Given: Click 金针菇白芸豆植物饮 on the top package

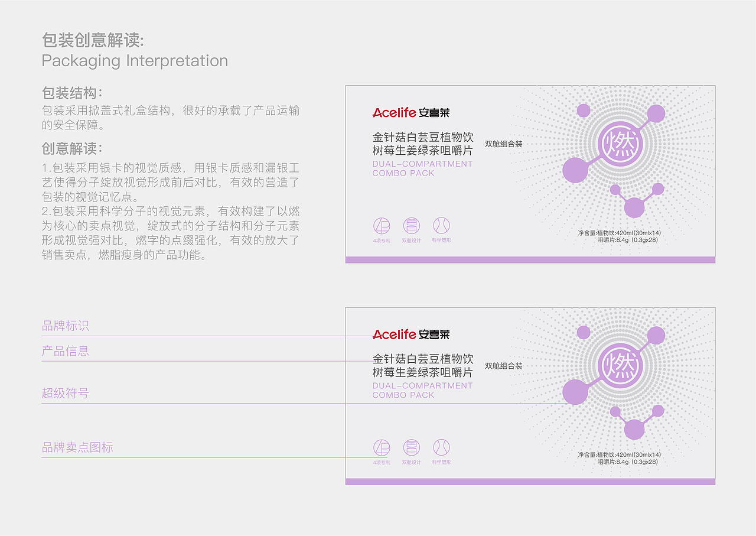Looking at the screenshot, I should tap(423, 137).
